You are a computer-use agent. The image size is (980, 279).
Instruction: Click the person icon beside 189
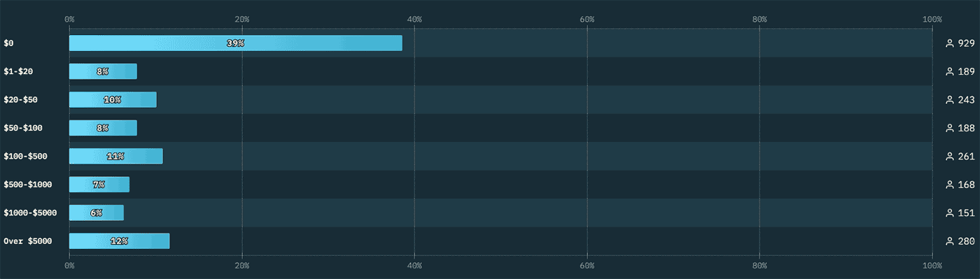[x=950, y=71]
